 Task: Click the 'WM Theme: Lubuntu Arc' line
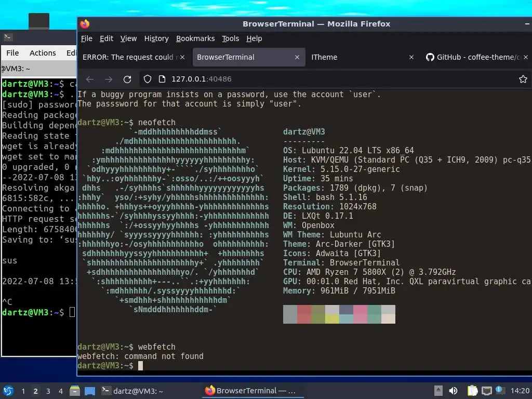332,235
